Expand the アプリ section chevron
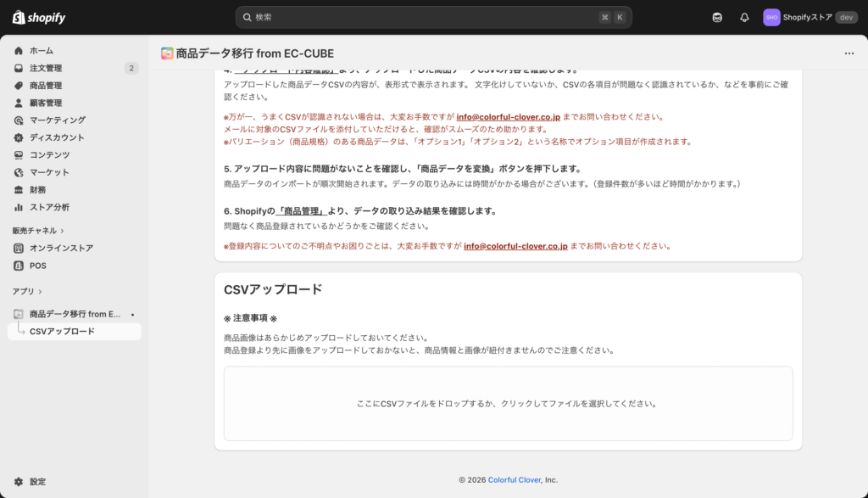The image size is (868, 498). (40, 292)
